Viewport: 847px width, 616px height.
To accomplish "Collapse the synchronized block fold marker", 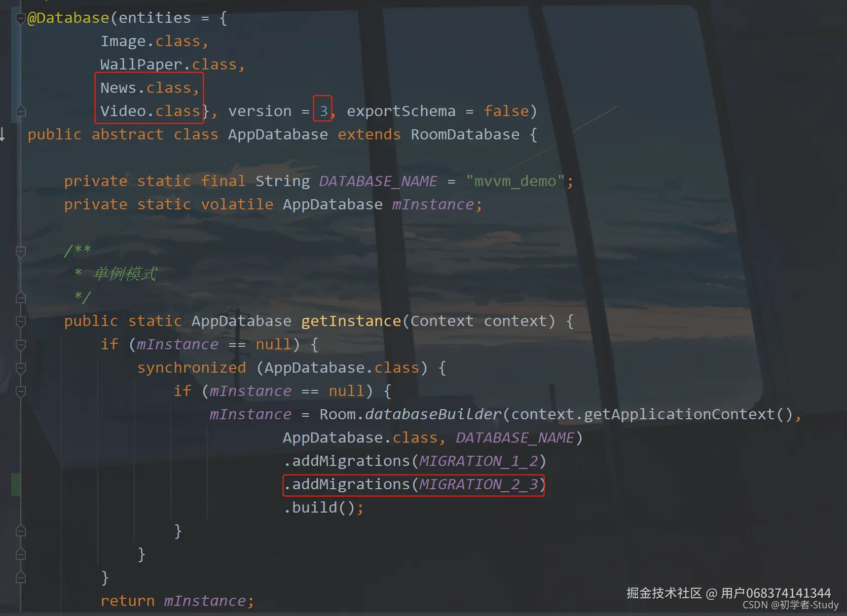I will [21, 368].
